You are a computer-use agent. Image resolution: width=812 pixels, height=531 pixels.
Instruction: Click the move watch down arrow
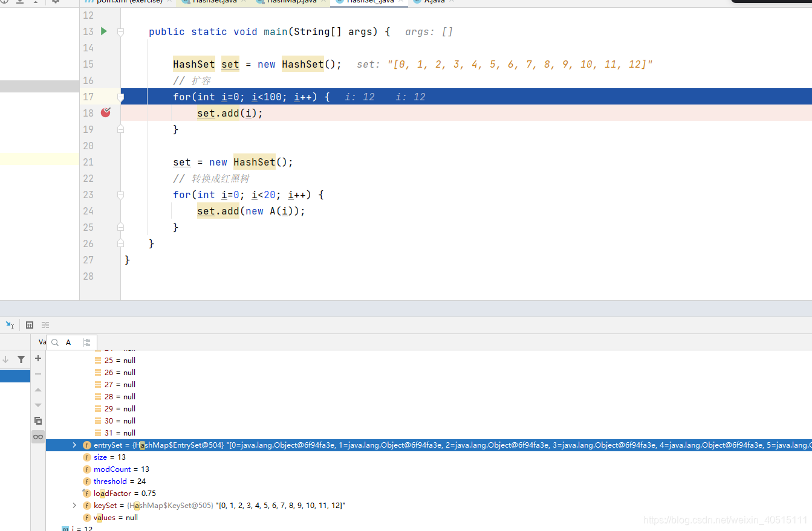pyautogui.click(x=38, y=405)
